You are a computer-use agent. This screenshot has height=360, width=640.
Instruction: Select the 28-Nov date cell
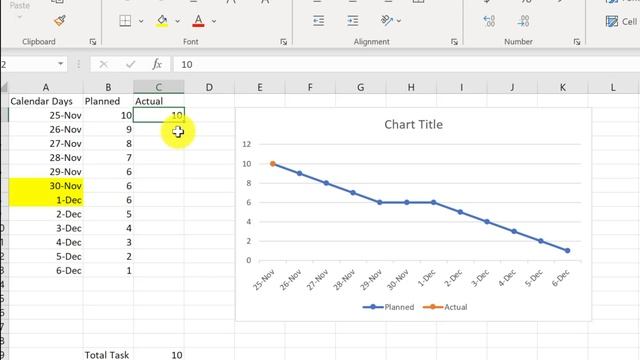click(46, 158)
